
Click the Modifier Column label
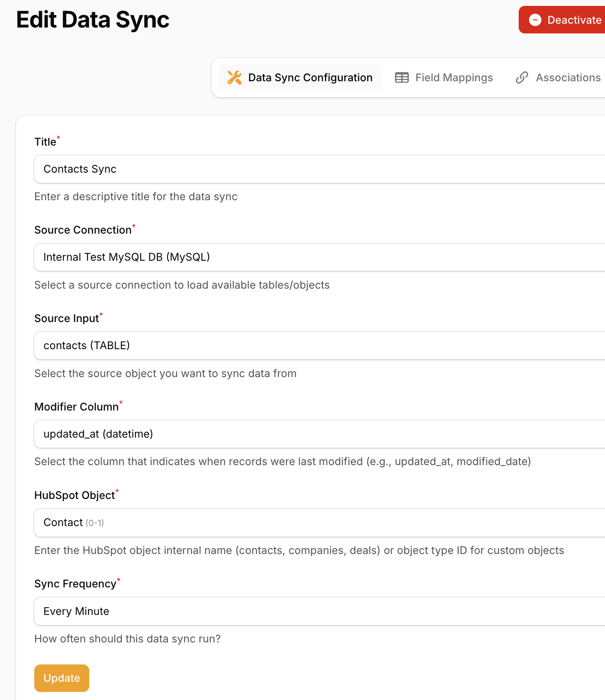77,407
